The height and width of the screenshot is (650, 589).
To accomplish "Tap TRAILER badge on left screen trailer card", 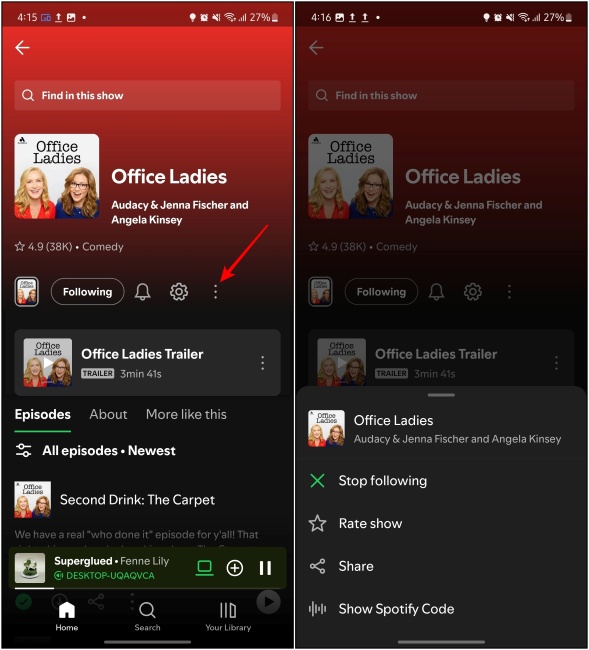I will (97, 374).
